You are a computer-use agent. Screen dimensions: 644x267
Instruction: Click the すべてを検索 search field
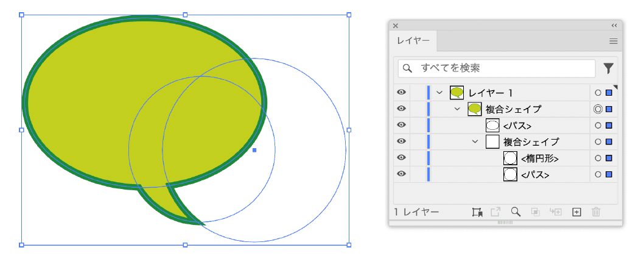point(497,68)
